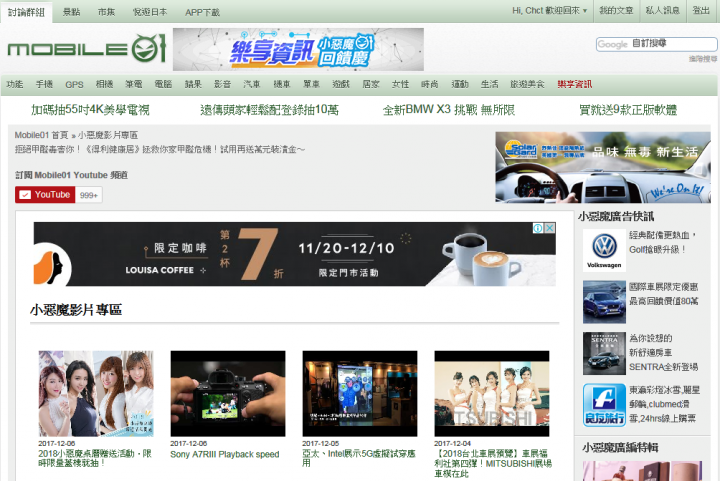The image size is (720, 481).
Task: Open the 女性 category menu
Action: [x=400, y=84]
